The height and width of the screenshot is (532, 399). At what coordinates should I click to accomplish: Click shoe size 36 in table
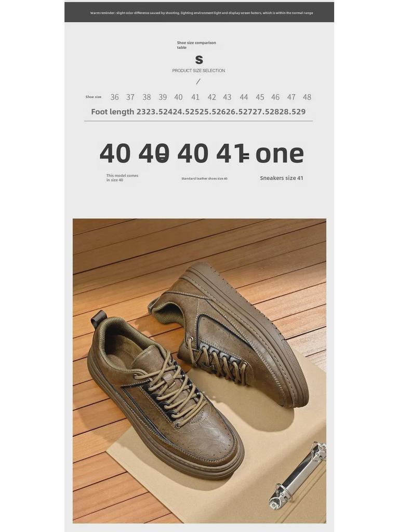115,97
